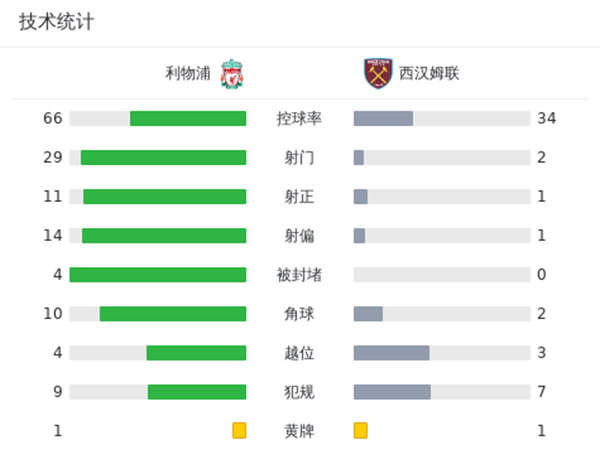The width and height of the screenshot is (600, 450).
Task: Click the 控球率 stat label
Action: click(299, 118)
